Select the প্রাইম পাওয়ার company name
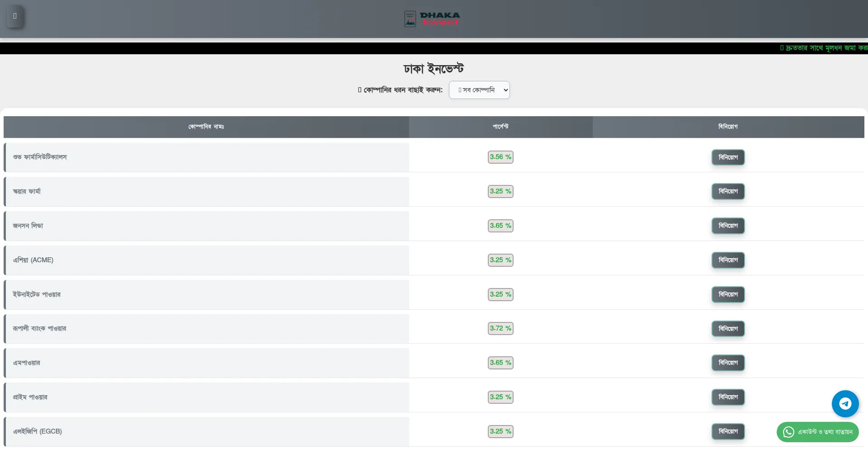 pos(30,397)
